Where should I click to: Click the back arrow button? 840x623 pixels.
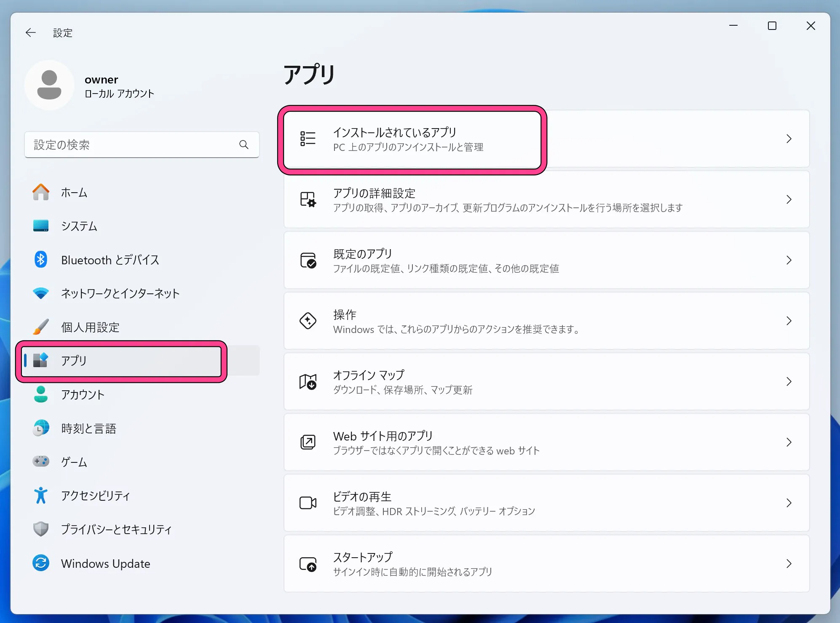point(30,32)
